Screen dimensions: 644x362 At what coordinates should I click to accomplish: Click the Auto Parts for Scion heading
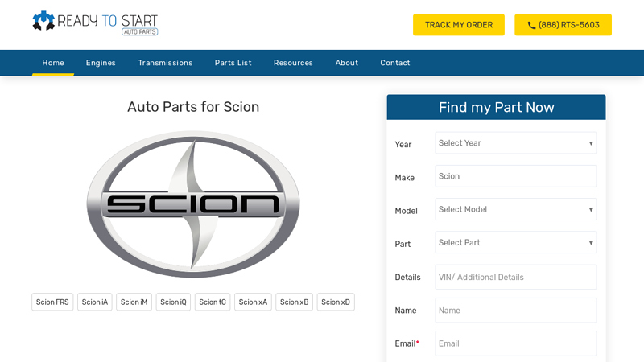click(193, 107)
